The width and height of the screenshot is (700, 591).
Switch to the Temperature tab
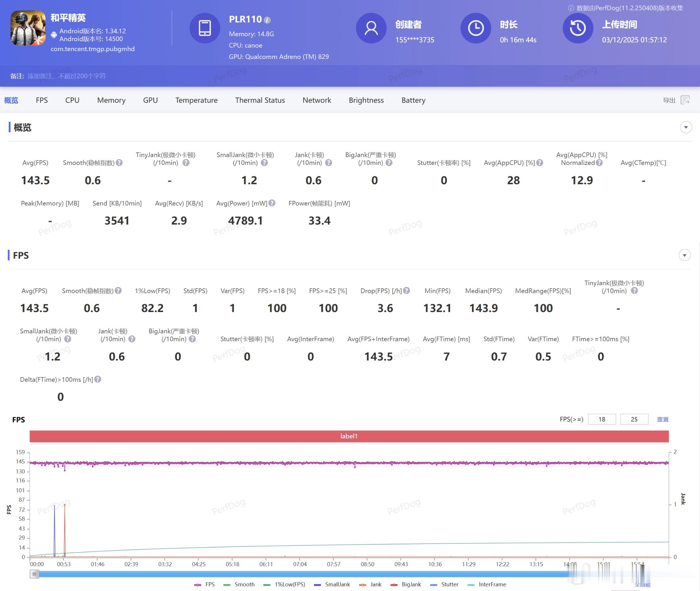pyautogui.click(x=196, y=100)
